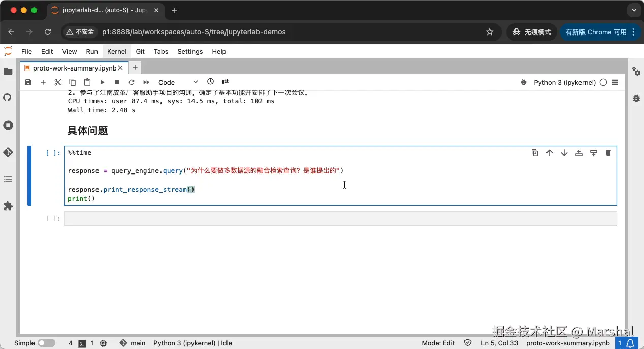The width and height of the screenshot is (644, 349).
Task: Open the Tabs menu
Action: [x=161, y=51]
